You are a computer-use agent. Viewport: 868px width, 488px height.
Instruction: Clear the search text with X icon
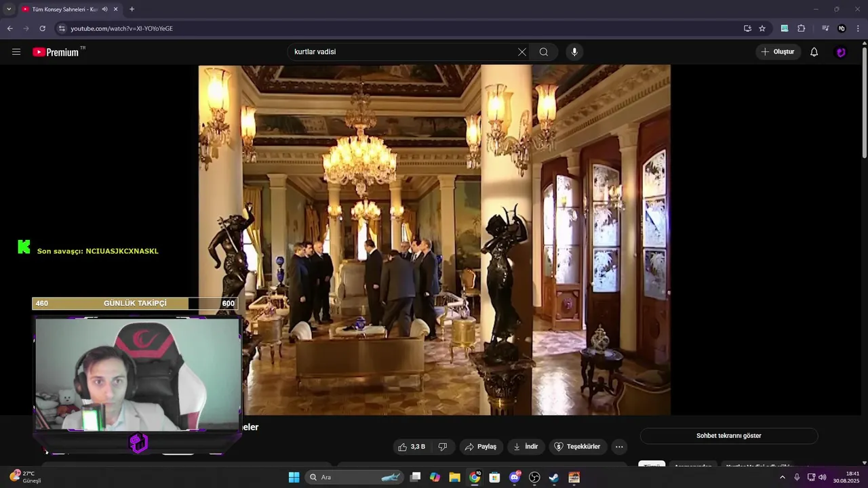click(522, 52)
